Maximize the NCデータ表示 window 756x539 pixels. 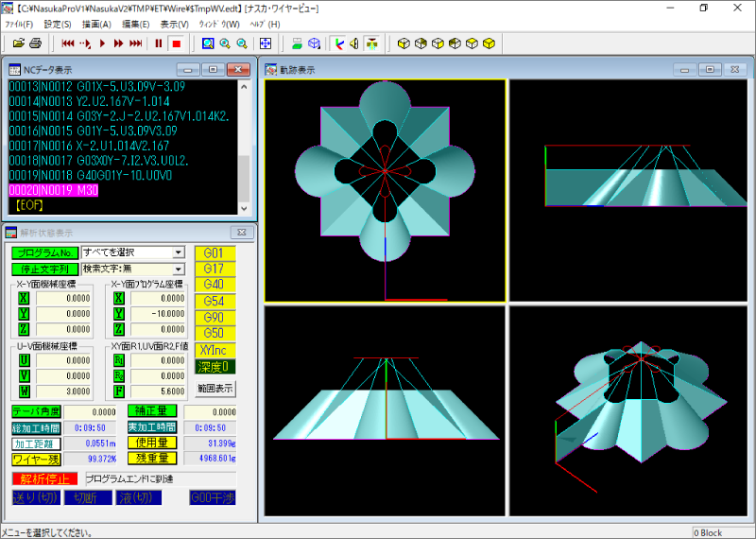click(x=214, y=69)
